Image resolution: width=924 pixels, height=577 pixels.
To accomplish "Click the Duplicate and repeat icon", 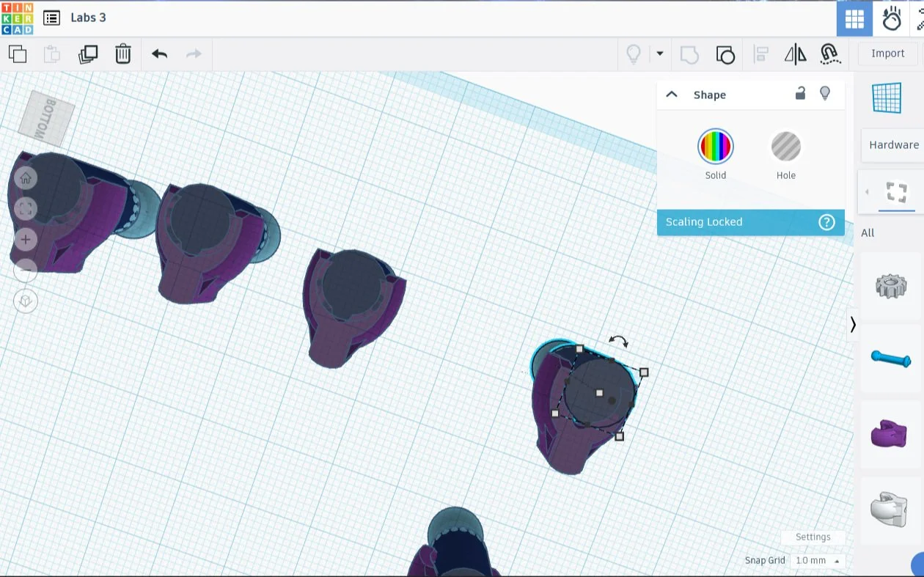I will 88,54.
